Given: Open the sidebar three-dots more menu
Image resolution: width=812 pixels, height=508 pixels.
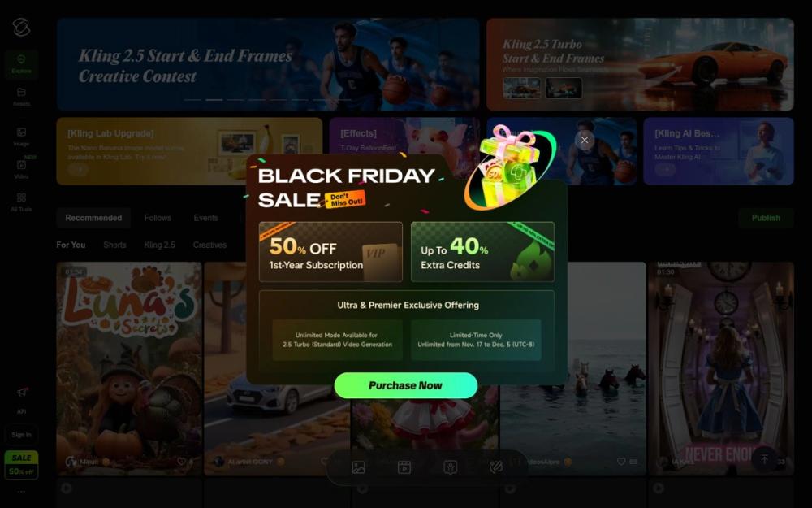Looking at the screenshot, I should click(x=21, y=492).
